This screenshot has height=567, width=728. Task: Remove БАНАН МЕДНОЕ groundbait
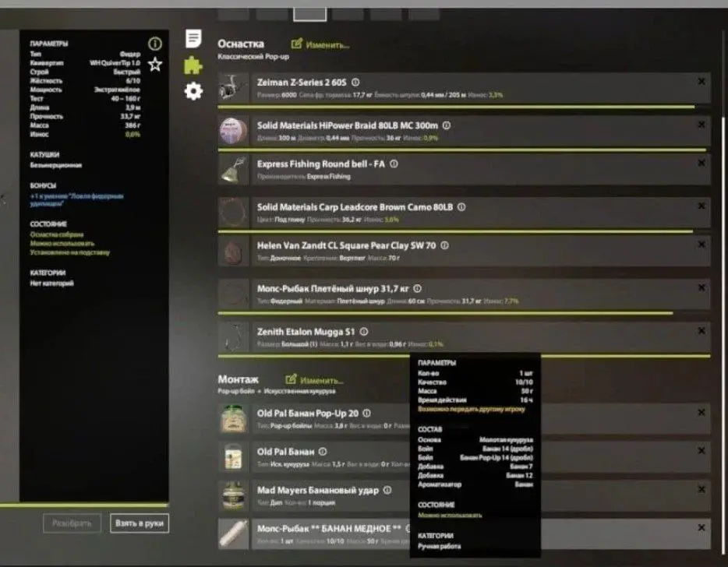(701, 527)
